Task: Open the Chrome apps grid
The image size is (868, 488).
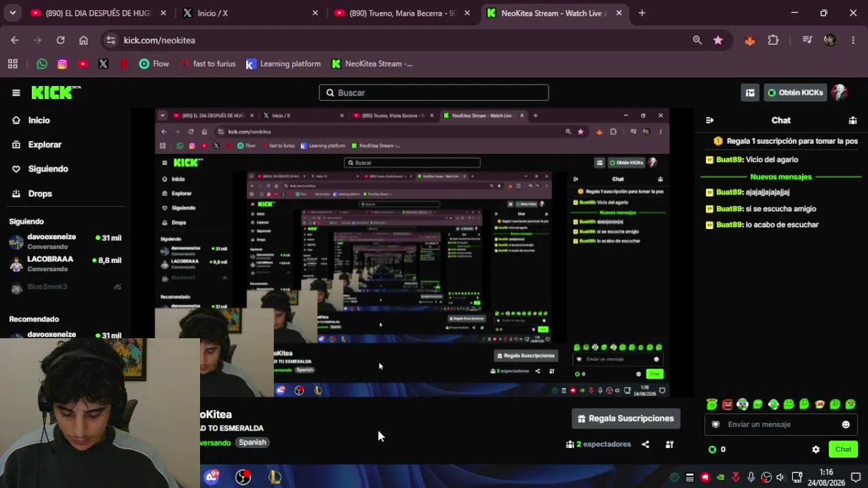Action: click(12, 64)
